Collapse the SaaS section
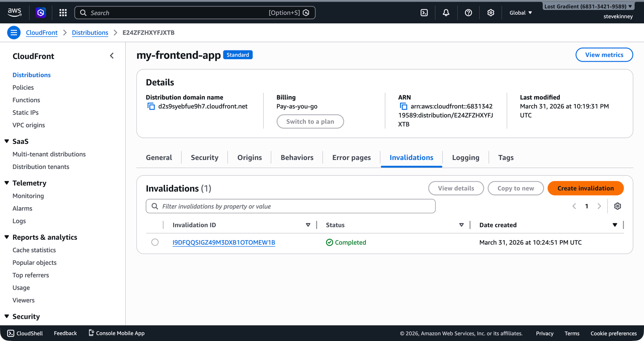 [7, 141]
